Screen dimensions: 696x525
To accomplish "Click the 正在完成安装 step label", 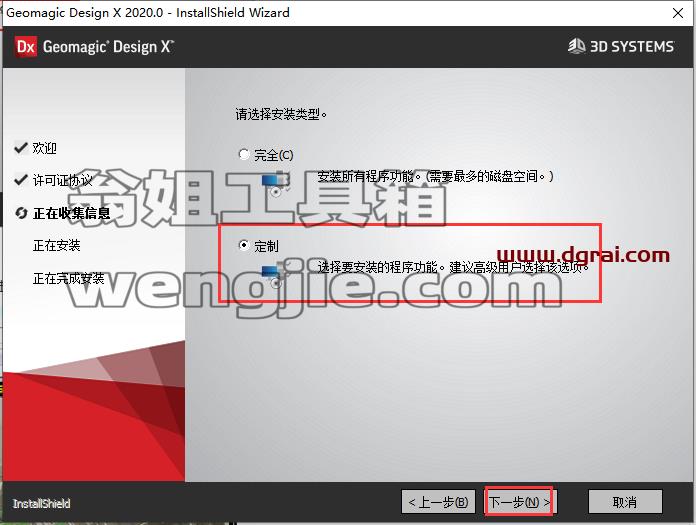I will point(68,278).
